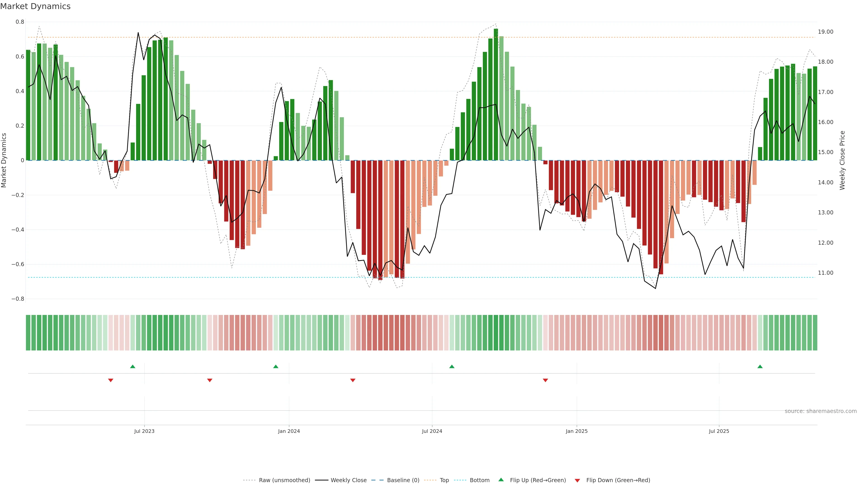Click the darkest red cell in heat strip

pyautogui.click(x=380, y=333)
